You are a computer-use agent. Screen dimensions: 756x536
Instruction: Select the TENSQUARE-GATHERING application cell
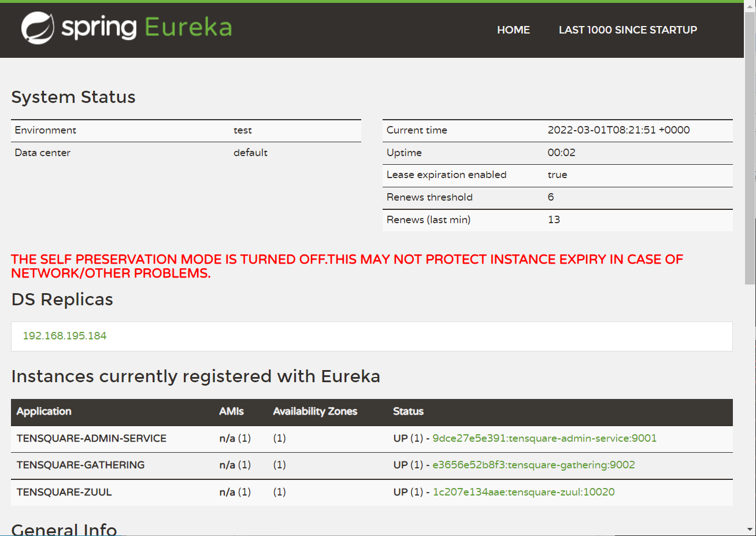[x=80, y=465]
